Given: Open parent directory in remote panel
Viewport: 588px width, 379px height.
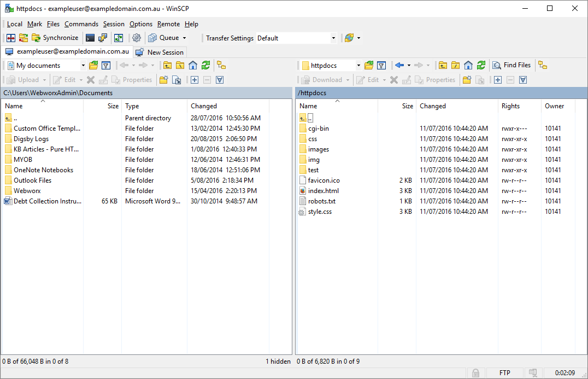Looking at the screenshot, I should pyautogui.click(x=443, y=65).
